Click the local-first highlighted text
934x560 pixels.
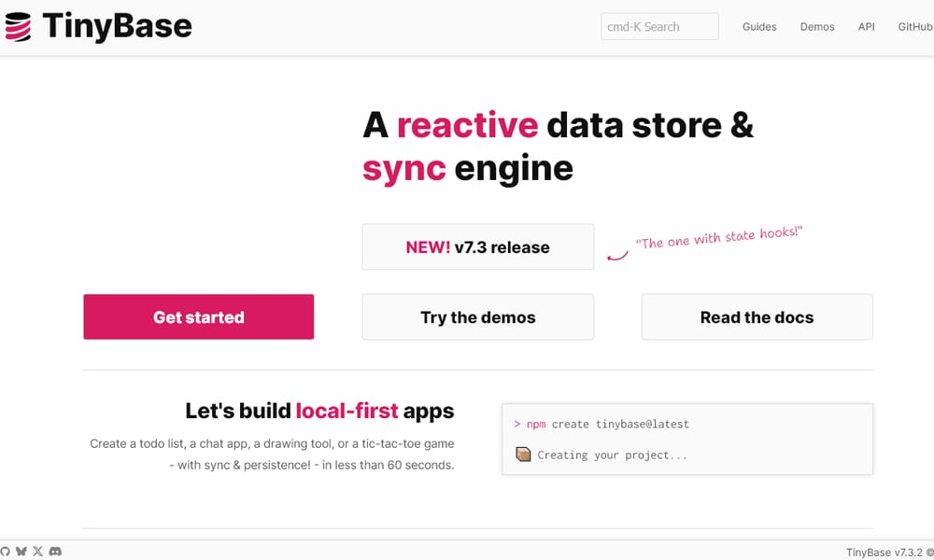point(348,411)
